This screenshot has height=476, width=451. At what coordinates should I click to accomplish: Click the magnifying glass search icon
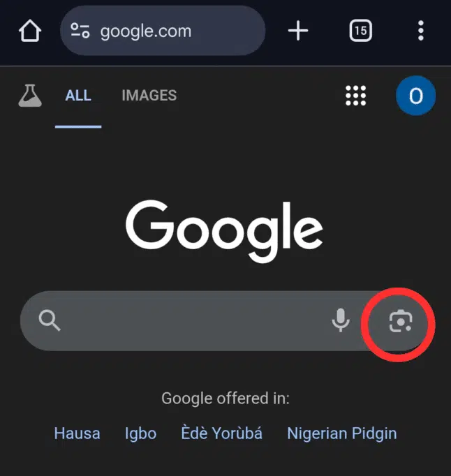tap(50, 321)
